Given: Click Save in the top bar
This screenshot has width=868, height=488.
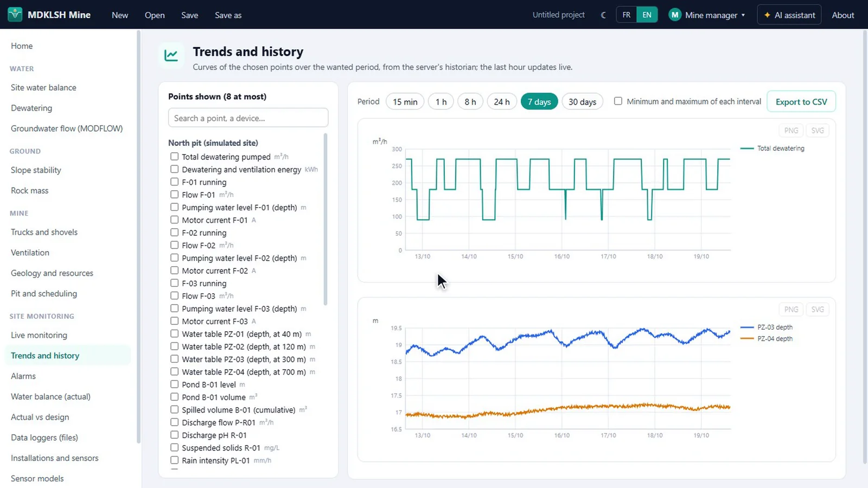Looking at the screenshot, I should pyautogui.click(x=189, y=15).
